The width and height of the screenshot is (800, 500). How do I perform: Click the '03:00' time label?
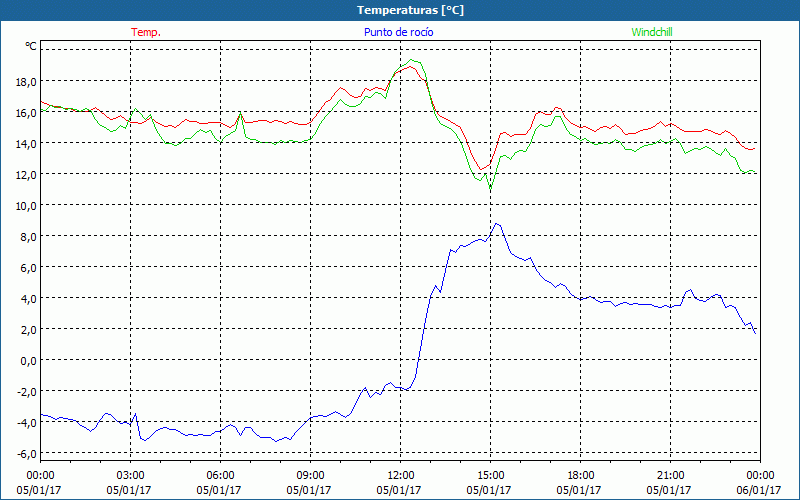(x=130, y=475)
